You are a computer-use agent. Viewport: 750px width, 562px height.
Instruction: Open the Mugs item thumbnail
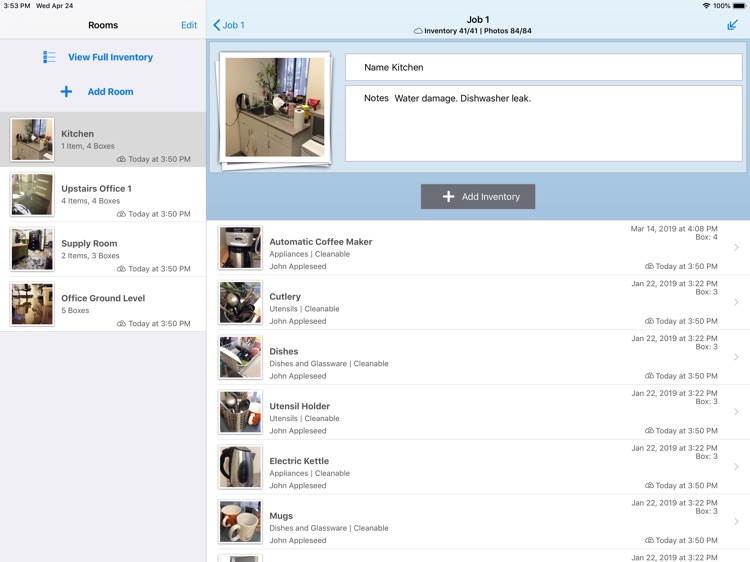tap(240, 522)
